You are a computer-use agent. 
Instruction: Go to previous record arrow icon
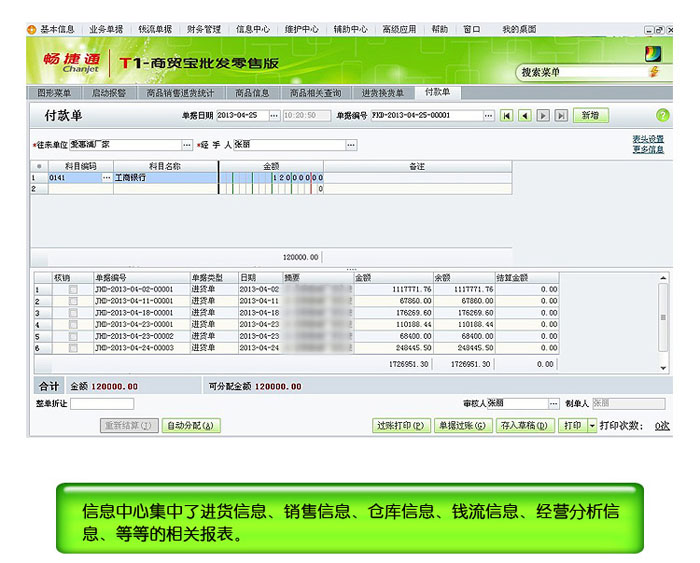(525, 116)
